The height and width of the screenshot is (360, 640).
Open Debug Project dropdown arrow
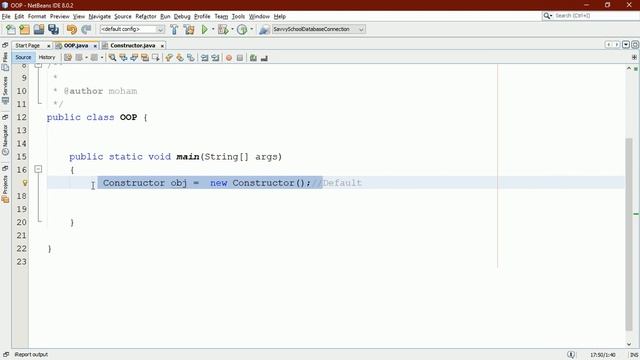[x=232, y=29]
